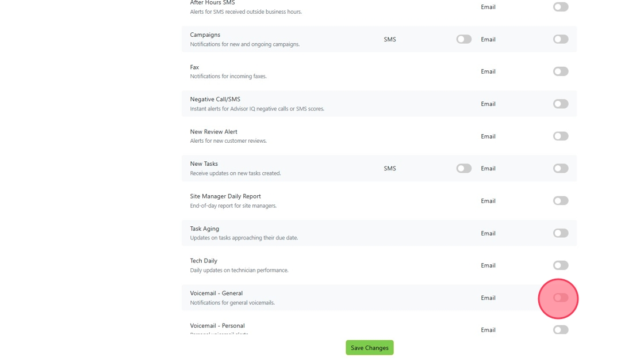644x361 pixels.
Task: Enable New Review Alert email toggle
Action: point(561,136)
